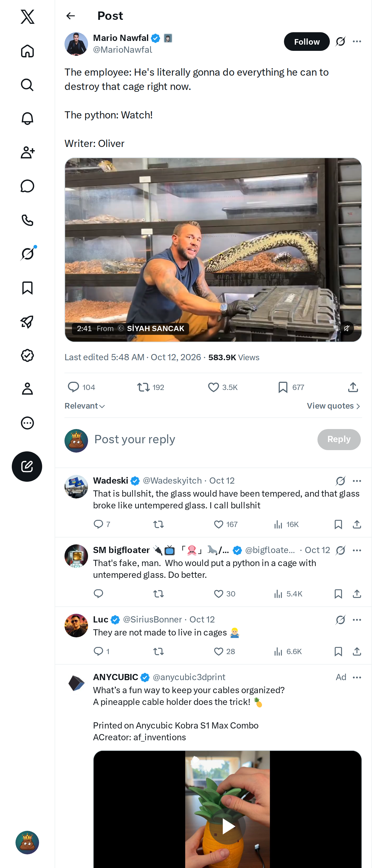The height and width of the screenshot is (868, 372).
Task: Open the Search explore icon
Action: pyautogui.click(x=27, y=85)
